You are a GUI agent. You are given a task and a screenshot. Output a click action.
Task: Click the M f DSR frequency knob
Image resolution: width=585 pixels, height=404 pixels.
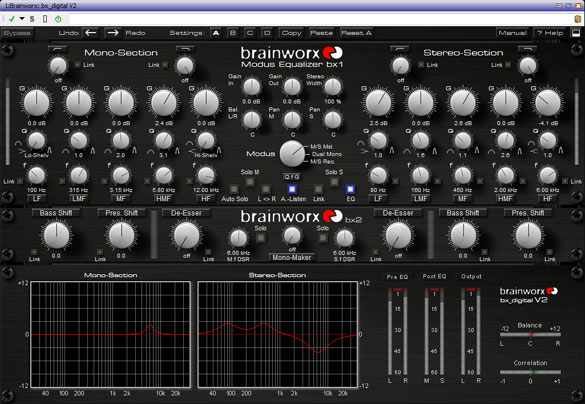point(238,238)
